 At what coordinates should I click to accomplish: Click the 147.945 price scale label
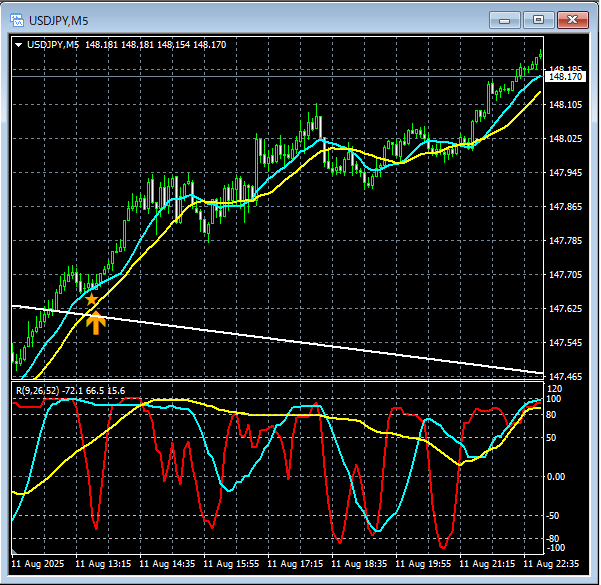pyautogui.click(x=565, y=173)
